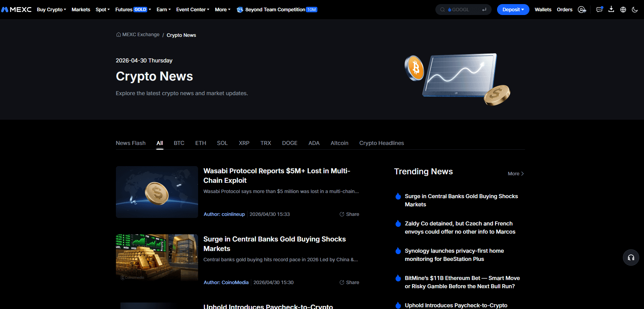This screenshot has height=309, width=644.
Task: Click flame icon beside BitMine trending item
Action: coord(398,278)
